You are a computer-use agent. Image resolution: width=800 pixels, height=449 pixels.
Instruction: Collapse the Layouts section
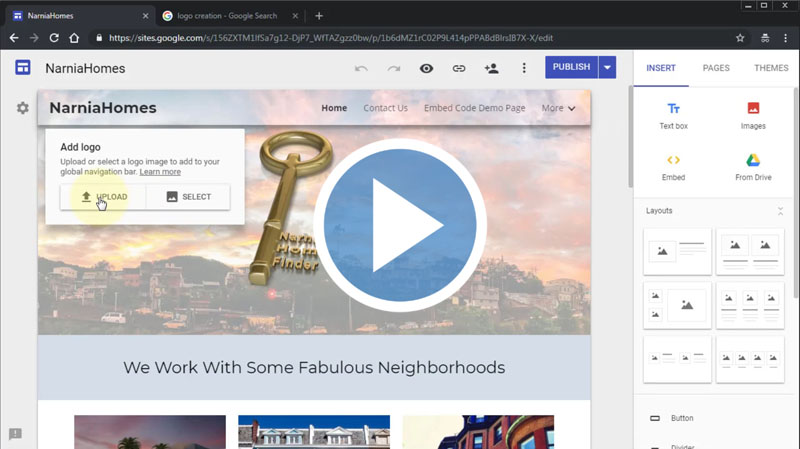(780, 211)
